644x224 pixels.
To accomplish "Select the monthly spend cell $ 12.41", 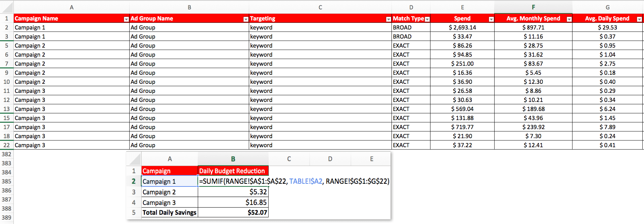I will (533, 145).
